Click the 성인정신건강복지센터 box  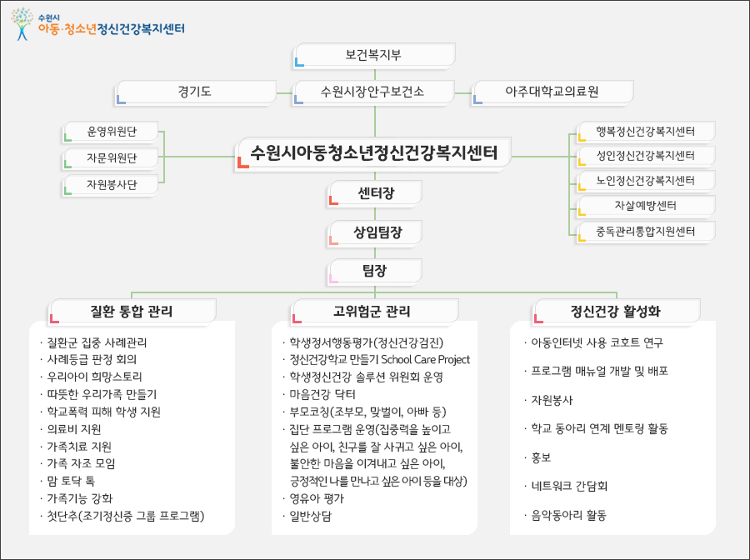tap(646, 156)
